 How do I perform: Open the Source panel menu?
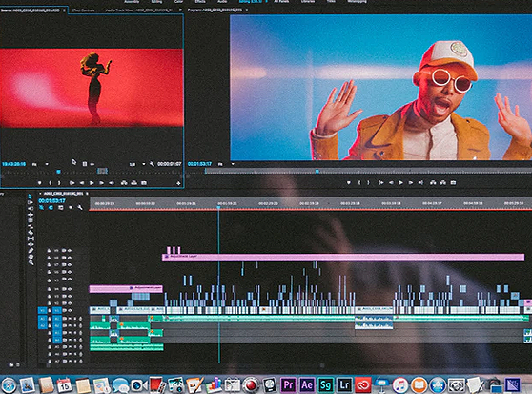(64, 10)
